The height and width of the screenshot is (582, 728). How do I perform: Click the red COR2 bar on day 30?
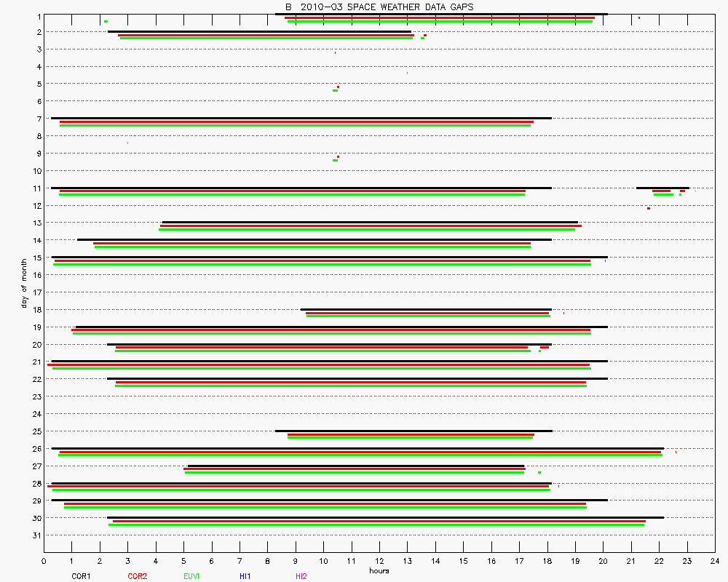379,521
